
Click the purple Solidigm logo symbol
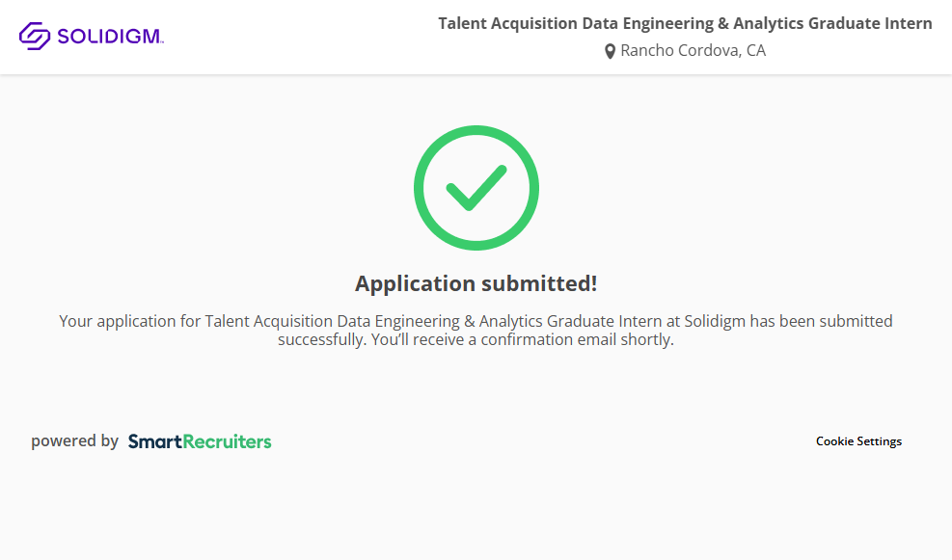tap(35, 37)
